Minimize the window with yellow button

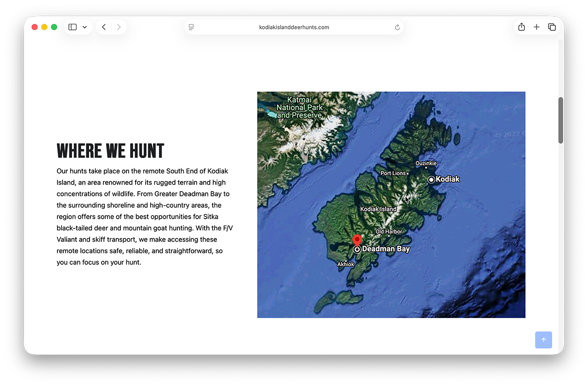[44, 27]
